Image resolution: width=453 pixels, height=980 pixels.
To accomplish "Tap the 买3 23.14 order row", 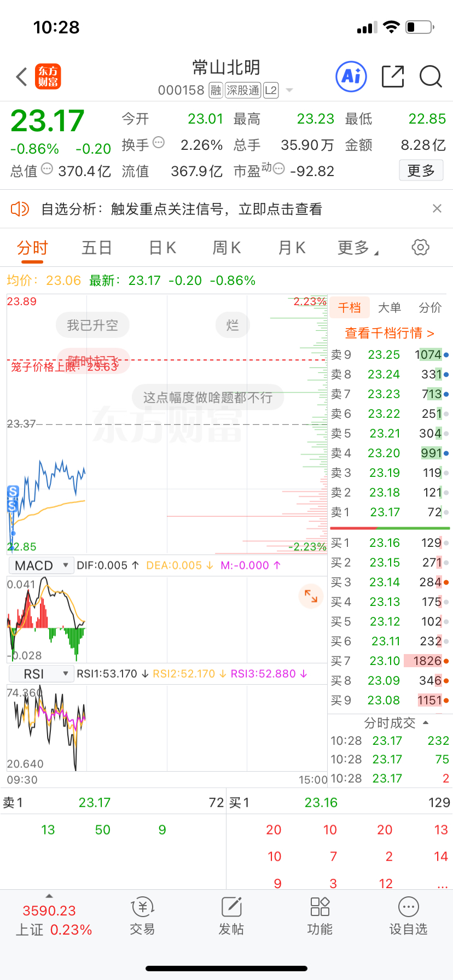I will [x=390, y=582].
